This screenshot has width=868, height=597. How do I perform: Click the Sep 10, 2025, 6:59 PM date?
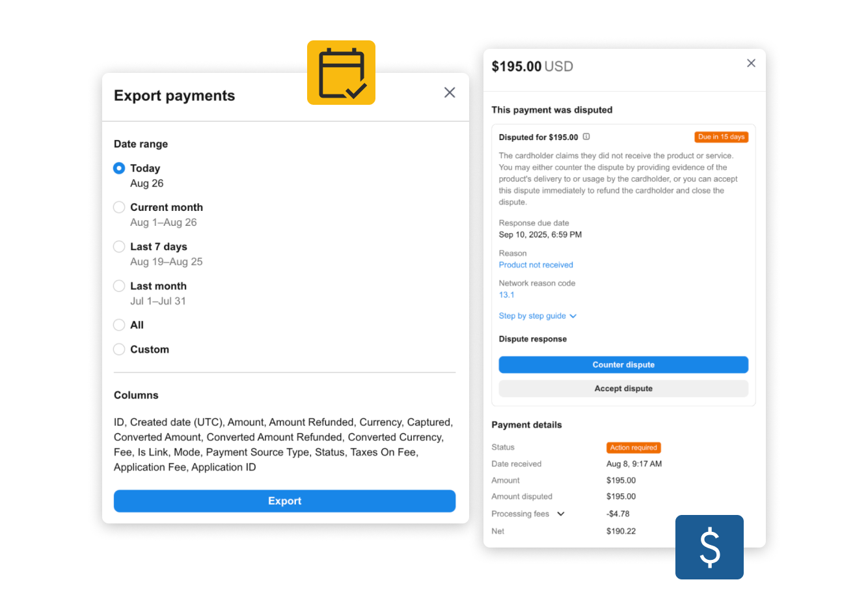(x=540, y=234)
